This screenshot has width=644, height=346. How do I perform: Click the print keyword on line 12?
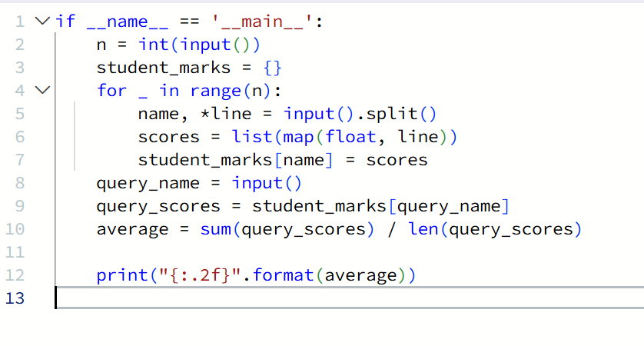(x=122, y=275)
